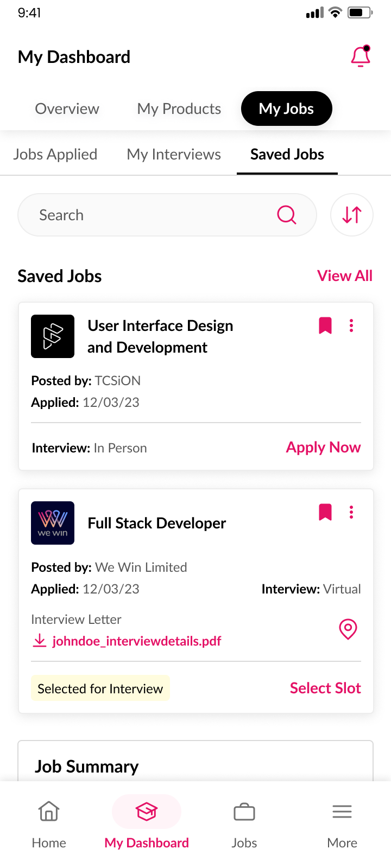The height and width of the screenshot is (868, 391).
Task: Open View All saved jobs link
Action: click(x=345, y=276)
